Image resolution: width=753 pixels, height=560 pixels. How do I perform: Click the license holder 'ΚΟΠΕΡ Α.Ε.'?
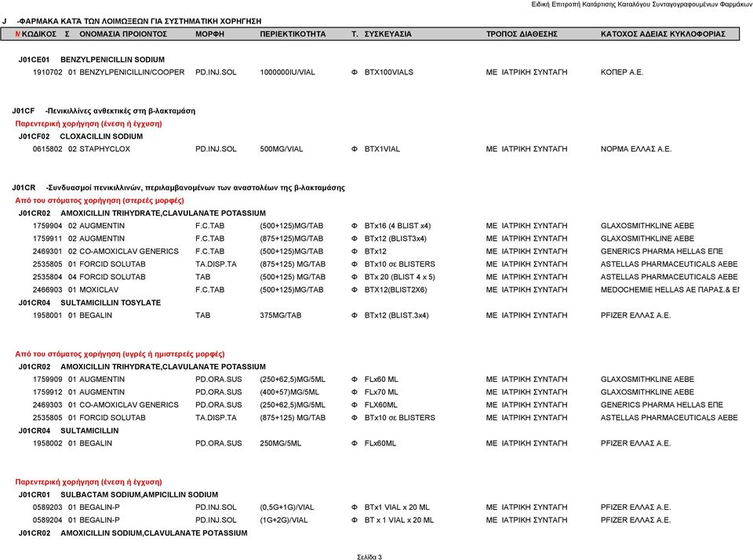point(621,72)
